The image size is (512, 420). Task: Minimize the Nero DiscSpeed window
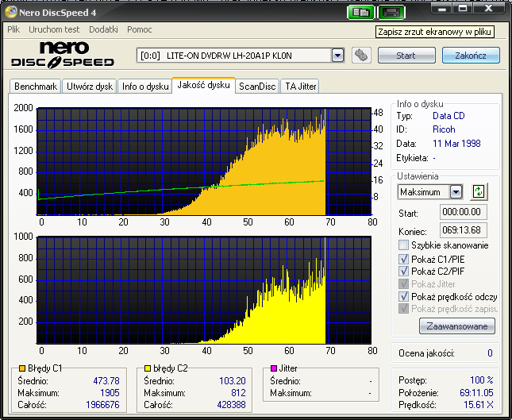(x=442, y=8)
